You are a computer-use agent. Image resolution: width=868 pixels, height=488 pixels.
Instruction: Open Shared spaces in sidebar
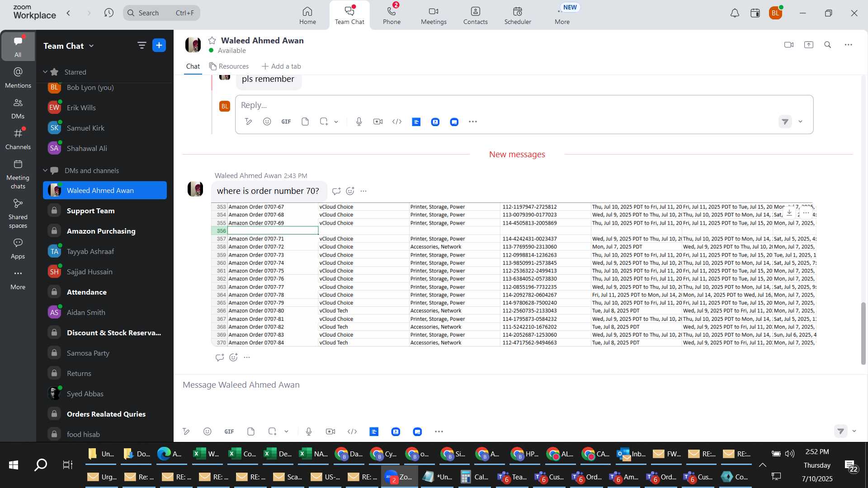click(18, 213)
